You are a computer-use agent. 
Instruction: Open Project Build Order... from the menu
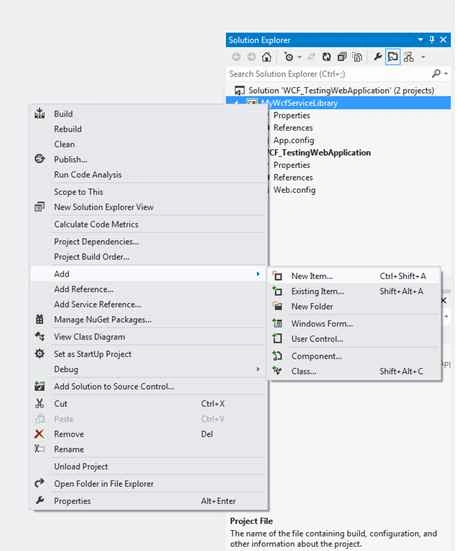pos(92,257)
